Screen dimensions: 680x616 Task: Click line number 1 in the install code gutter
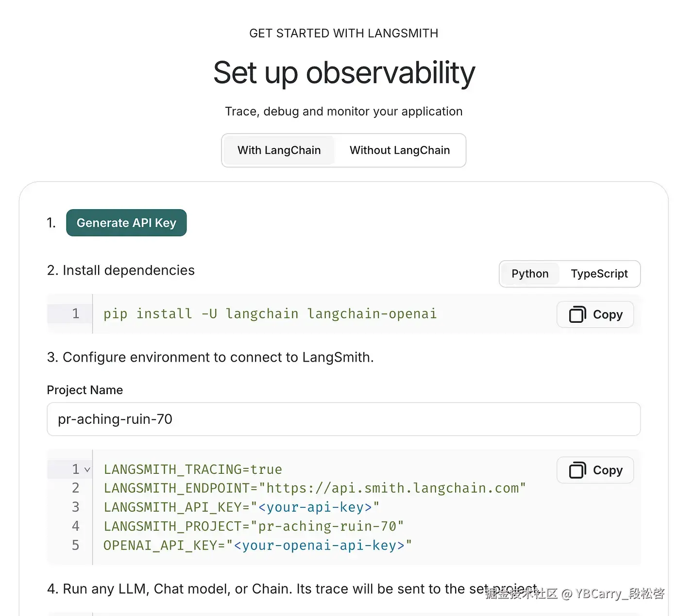pyautogui.click(x=75, y=314)
